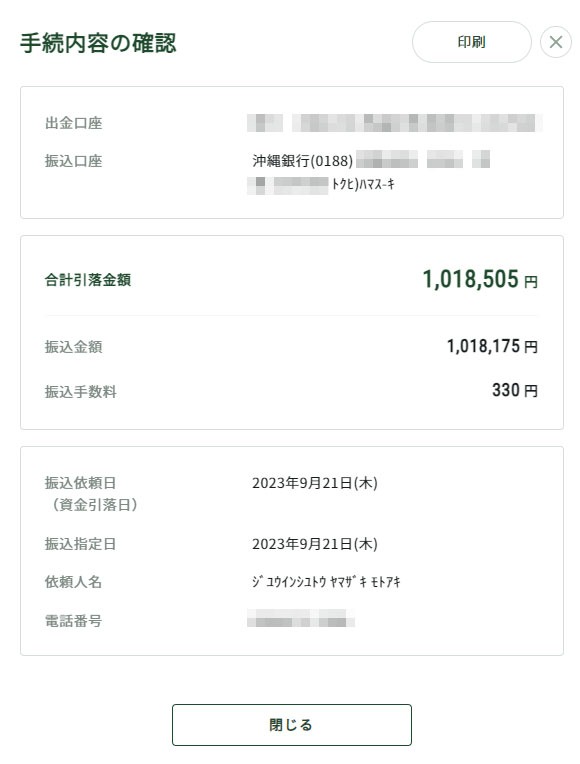Click the blurred 出金口座 account value

tap(394, 123)
